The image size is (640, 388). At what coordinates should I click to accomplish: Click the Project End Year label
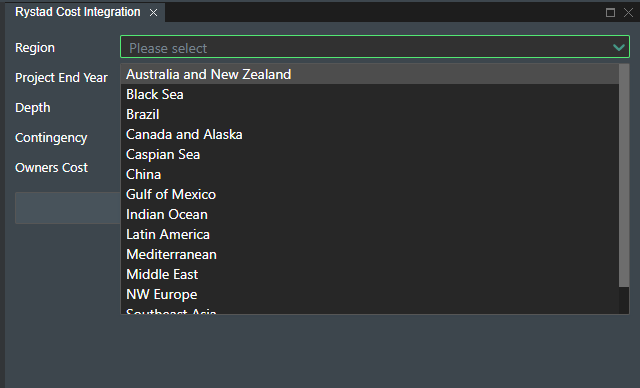coord(61,78)
